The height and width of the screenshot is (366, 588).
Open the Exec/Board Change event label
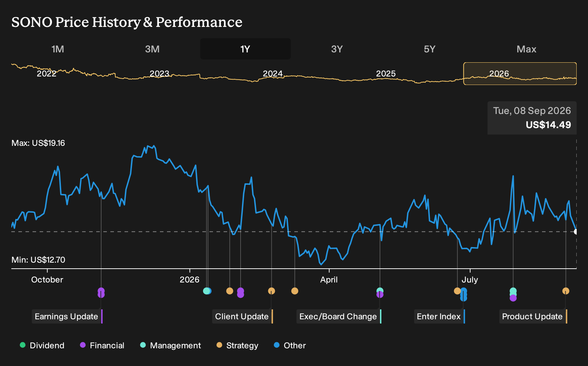click(339, 316)
